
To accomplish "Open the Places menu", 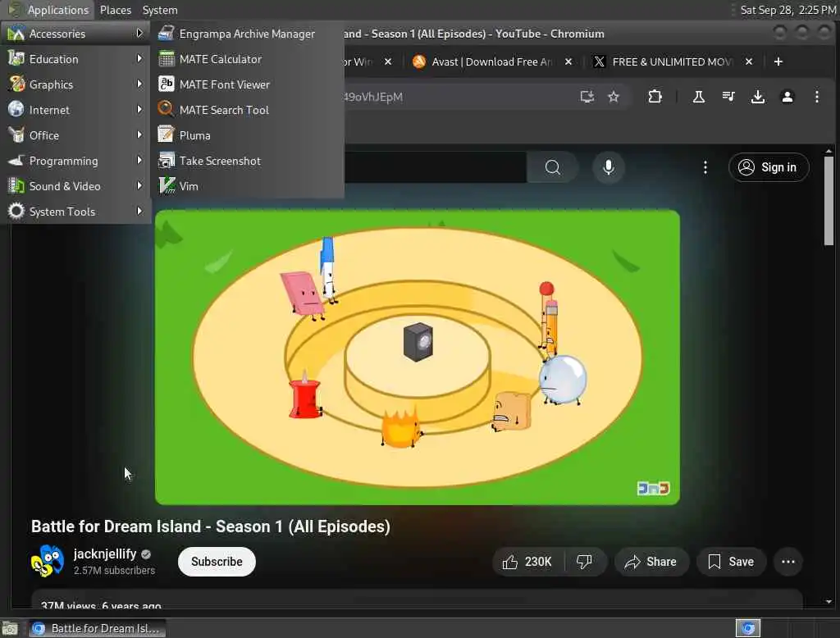I will pos(115,10).
